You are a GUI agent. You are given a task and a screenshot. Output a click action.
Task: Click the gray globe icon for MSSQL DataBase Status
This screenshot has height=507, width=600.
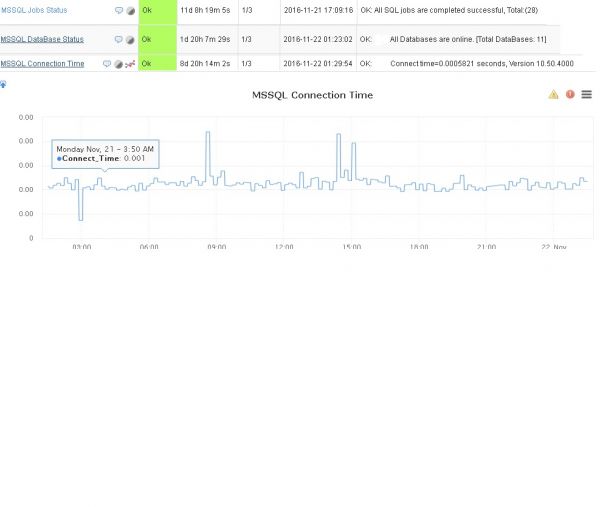click(130, 40)
